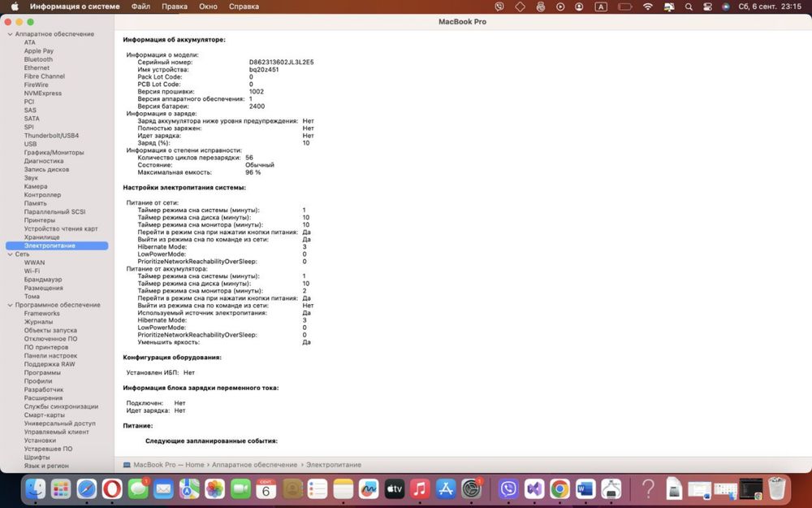Click the Wi-Fi icon in the menu bar

(x=648, y=7)
